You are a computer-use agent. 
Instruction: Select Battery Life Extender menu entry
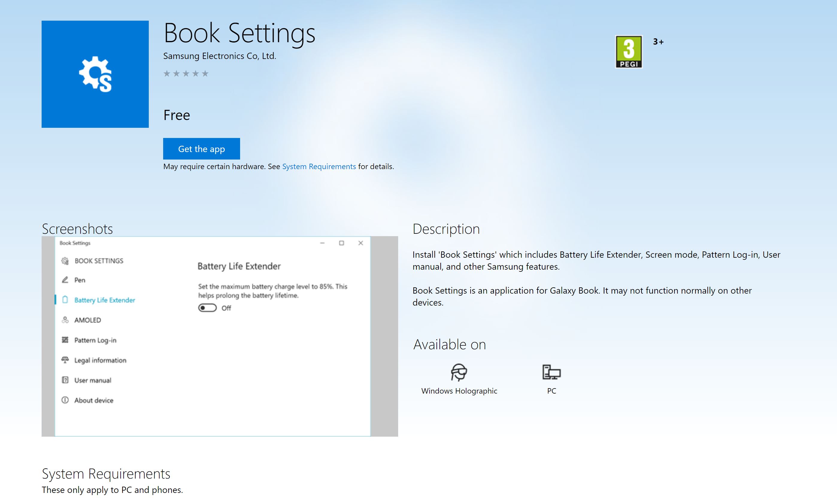pos(104,300)
